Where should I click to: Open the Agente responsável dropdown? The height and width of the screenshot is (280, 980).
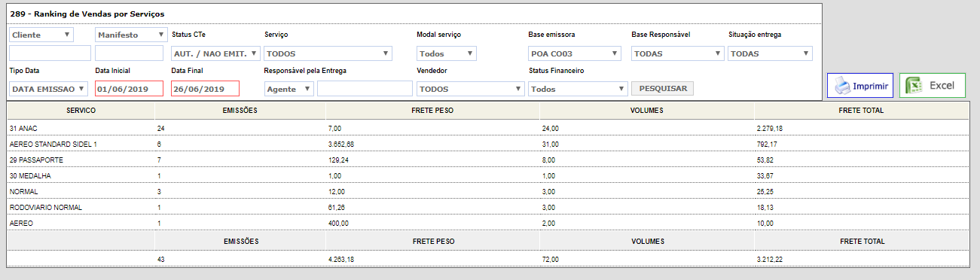point(289,89)
